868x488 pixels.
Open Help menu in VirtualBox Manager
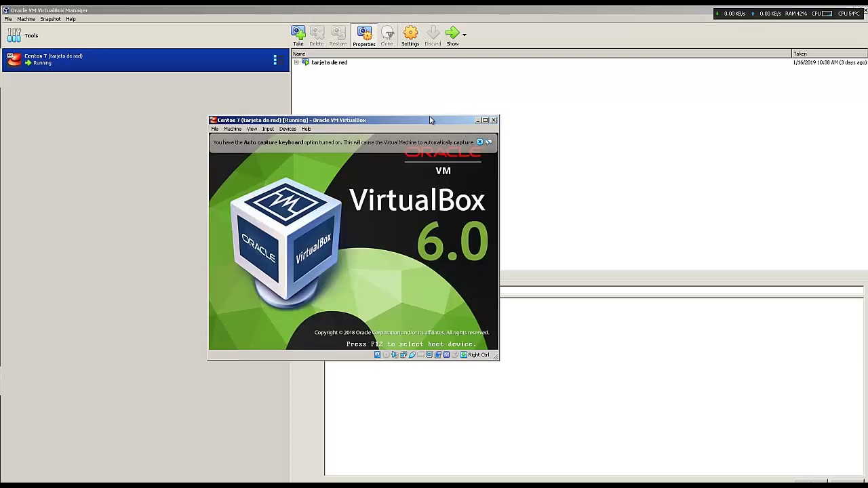(x=71, y=19)
